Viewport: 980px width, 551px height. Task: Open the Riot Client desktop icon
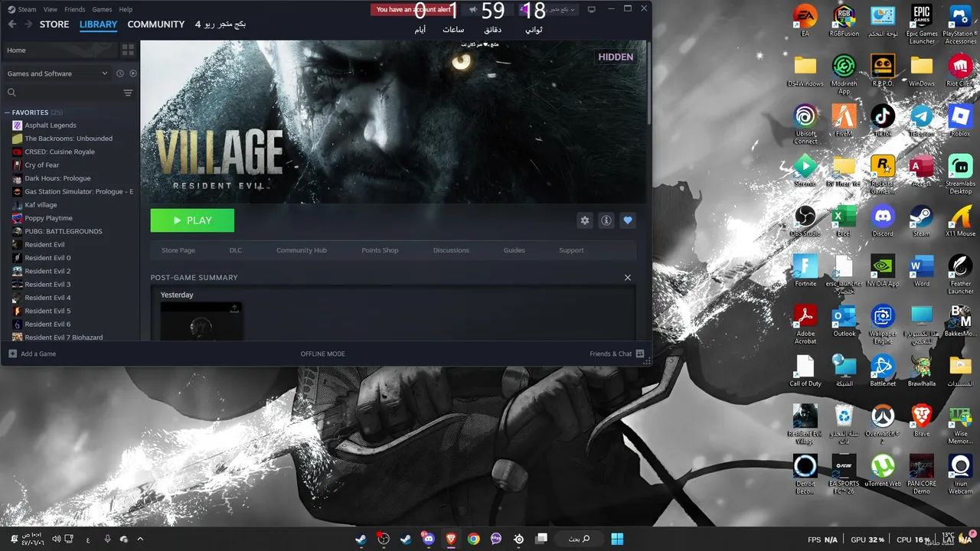tap(960, 70)
